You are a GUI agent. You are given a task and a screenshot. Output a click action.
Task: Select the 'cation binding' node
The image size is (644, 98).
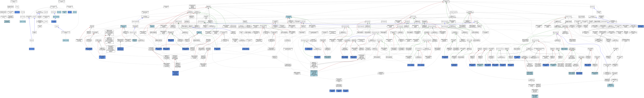pyautogui.click(x=23, y=17)
